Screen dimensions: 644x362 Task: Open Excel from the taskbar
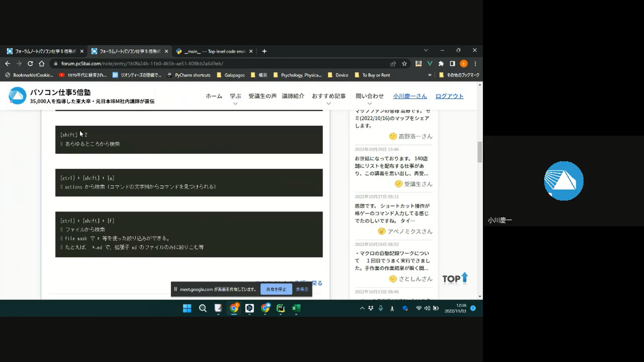pyautogui.click(x=296, y=308)
